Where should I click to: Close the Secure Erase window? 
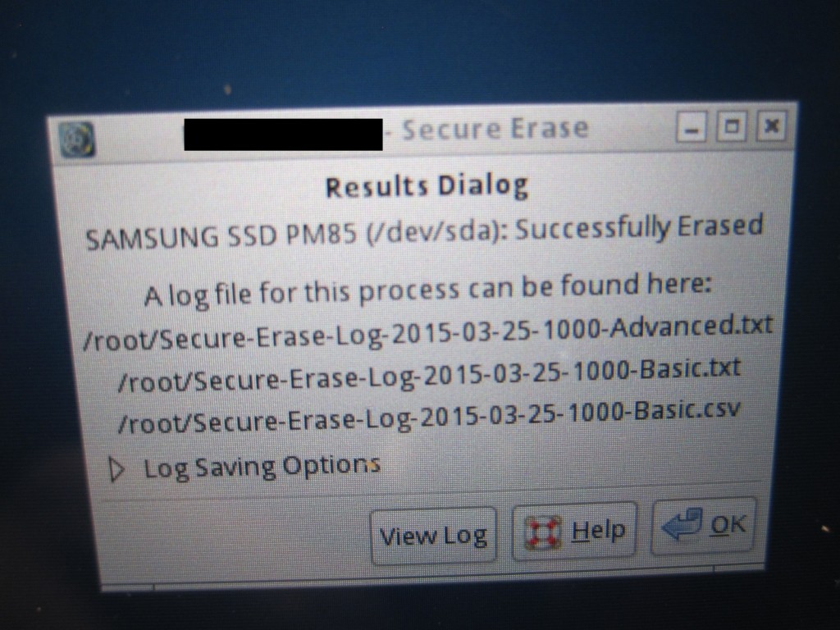click(x=771, y=126)
